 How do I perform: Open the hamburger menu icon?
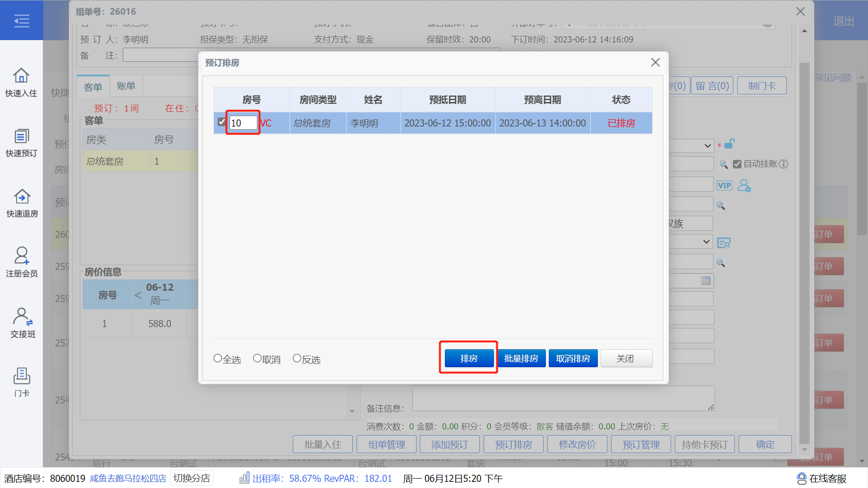(x=21, y=21)
